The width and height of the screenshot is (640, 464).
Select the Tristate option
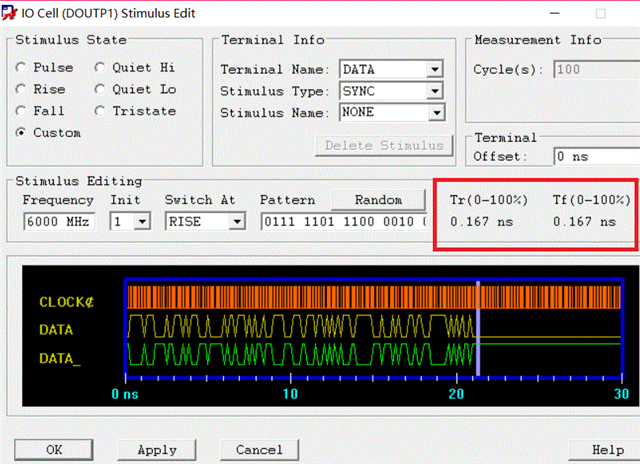click(101, 111)
